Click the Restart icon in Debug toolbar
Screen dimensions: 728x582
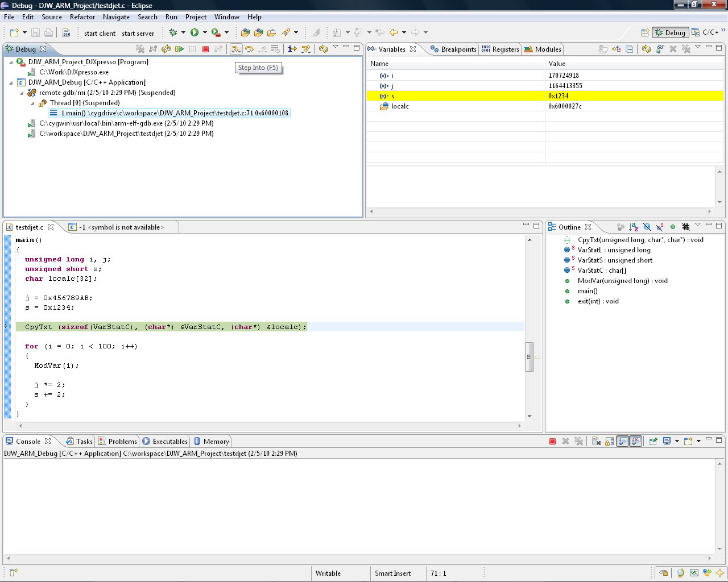pyautogui.click(x=166, y=49)
